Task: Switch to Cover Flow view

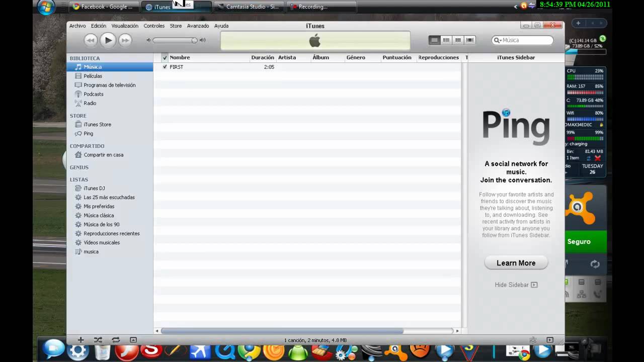Action: click(x=470, y=40)
